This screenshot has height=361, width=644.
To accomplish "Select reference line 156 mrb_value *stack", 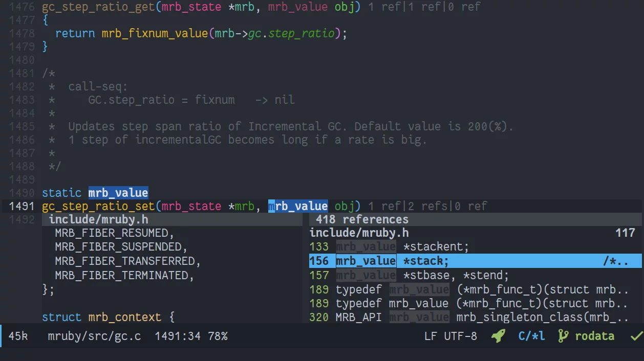I will pos(475,261).
